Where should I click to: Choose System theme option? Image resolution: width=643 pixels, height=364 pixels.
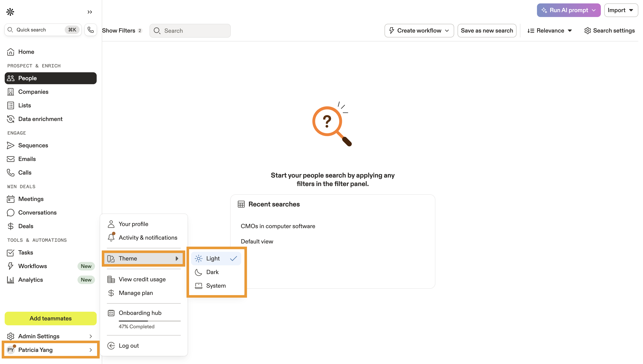pos(216,286)
